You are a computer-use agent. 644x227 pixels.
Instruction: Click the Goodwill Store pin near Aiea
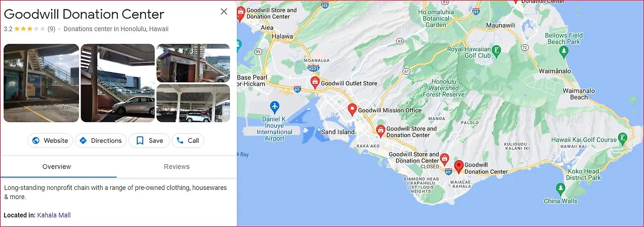tap(240, 14)
